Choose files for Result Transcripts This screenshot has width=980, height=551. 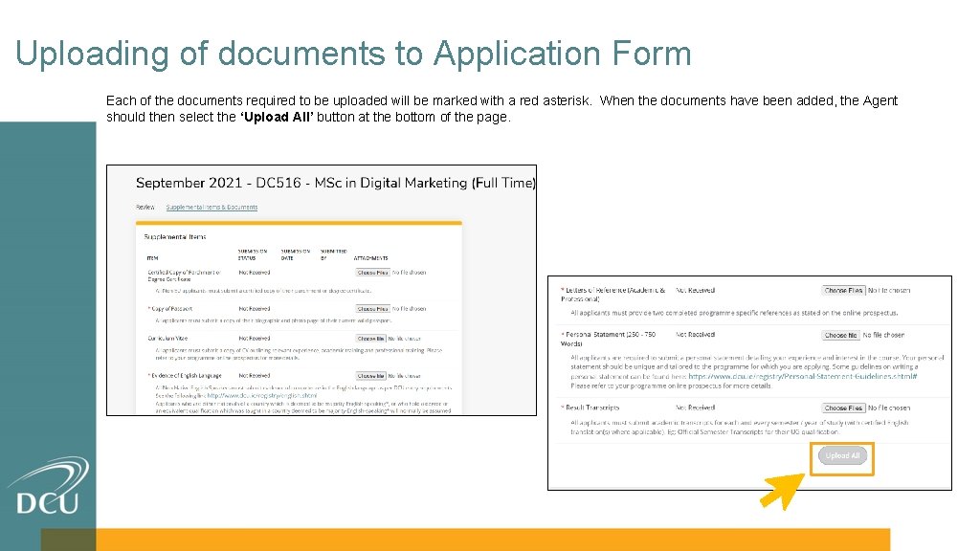[x=844, y=408]
